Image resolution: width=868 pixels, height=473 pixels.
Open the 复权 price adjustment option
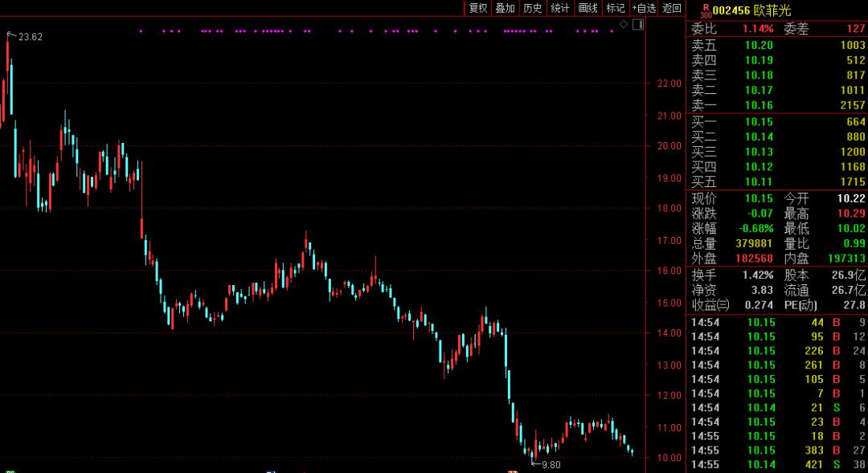click(x=477, y=8)
